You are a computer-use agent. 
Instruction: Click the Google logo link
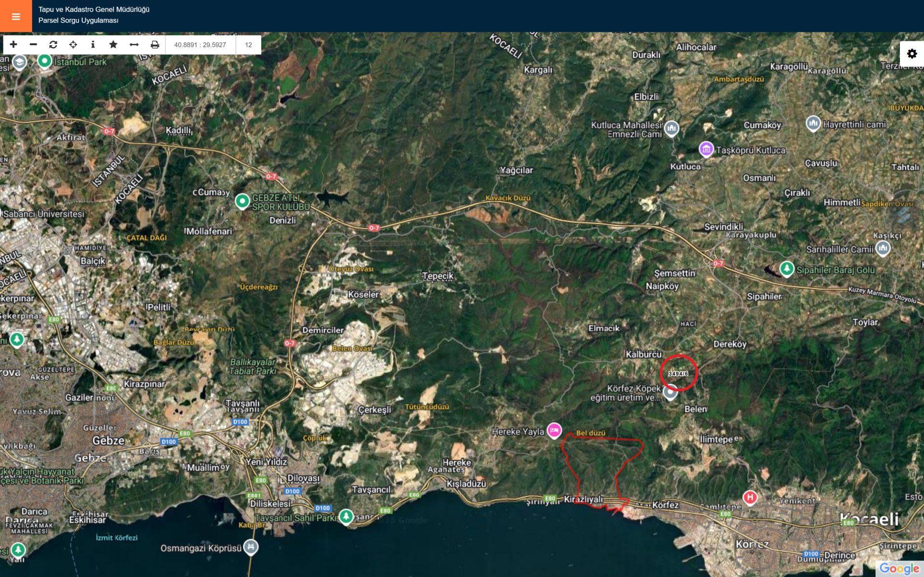tap(898, 568)
